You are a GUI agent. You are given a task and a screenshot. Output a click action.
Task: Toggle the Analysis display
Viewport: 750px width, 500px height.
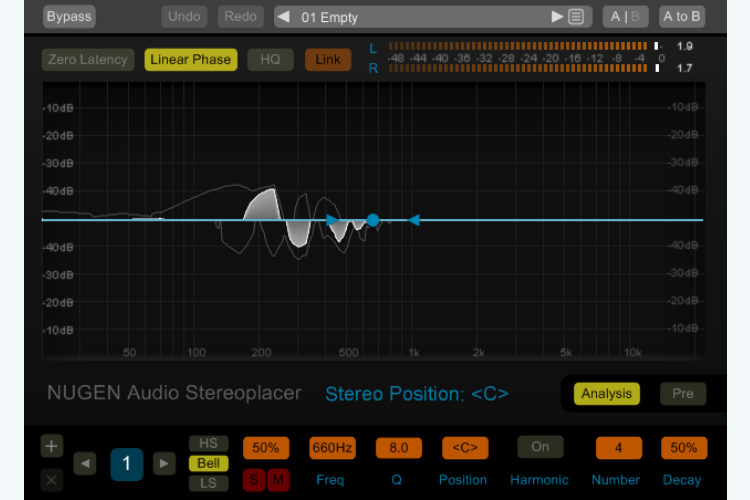click(x=607, y=394)
